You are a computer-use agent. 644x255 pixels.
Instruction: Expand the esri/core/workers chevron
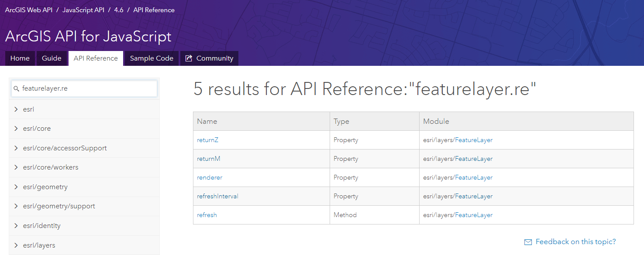tap(16, 167)
